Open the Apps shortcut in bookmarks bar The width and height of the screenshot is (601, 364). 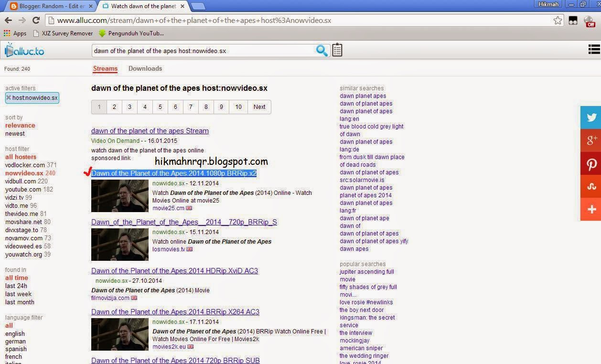click(15, 33)
